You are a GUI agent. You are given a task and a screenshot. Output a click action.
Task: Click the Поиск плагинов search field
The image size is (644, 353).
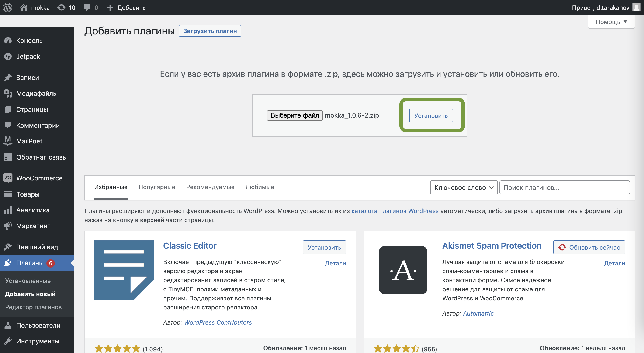pyautogui.click(x=564, y=187)
